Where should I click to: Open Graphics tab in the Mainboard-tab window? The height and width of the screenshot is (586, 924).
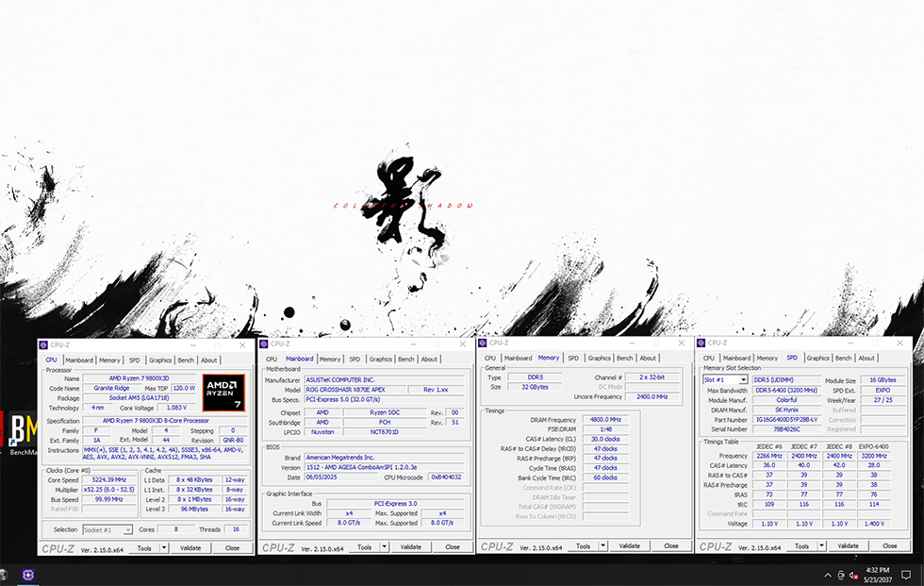pos(380,359)
